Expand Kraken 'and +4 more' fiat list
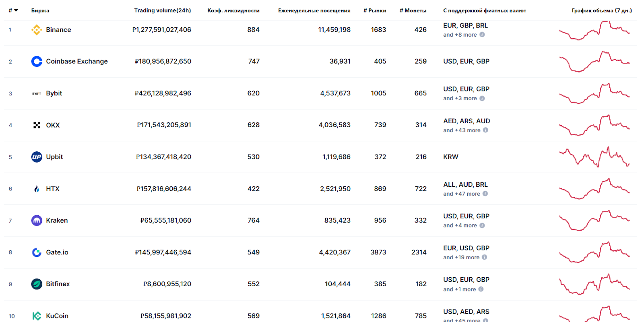Screen dimensions: 644x322 (x=460, y=225)
